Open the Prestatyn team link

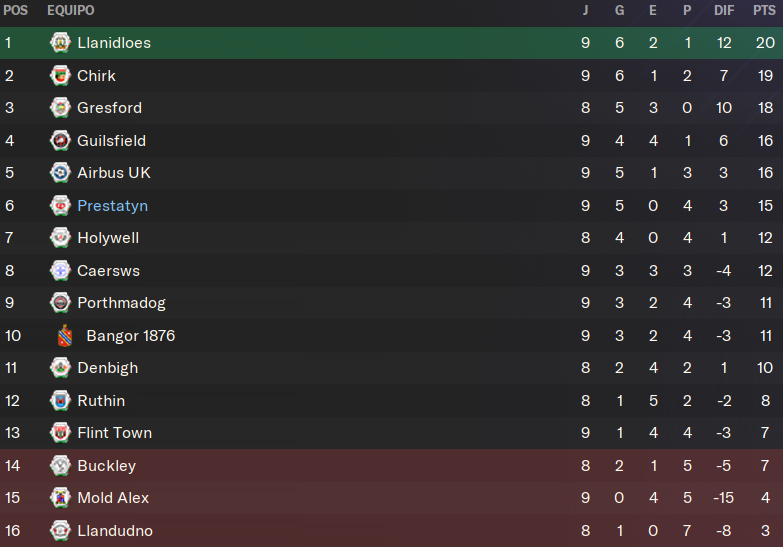[112, 206]
